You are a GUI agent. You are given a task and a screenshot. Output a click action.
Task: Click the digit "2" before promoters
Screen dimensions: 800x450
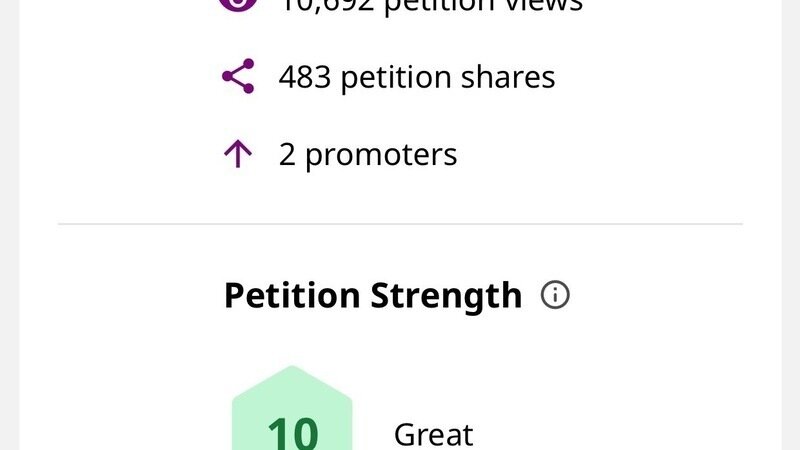(x=287, y=154)
